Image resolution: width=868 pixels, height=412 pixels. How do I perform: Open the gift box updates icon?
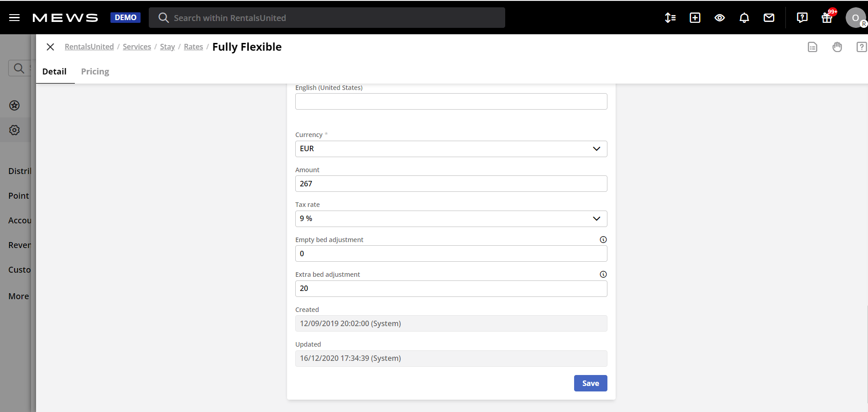826,18
